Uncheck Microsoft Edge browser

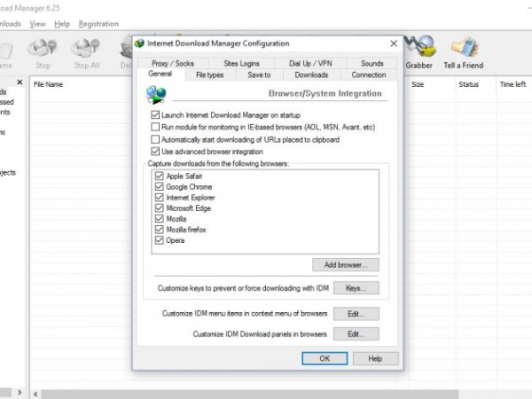[x=159, y=208]
